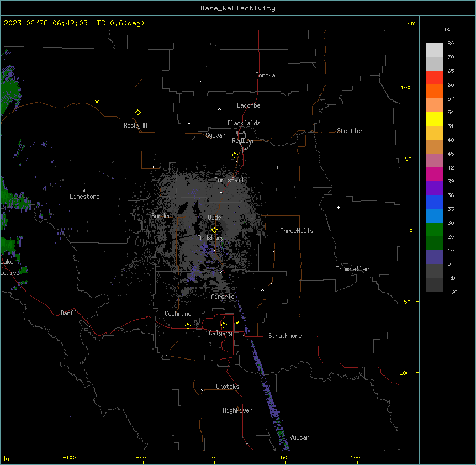Click the yellow diamond marker above Calgary label
The height and width of the screenshot is (465, 476).
(224, 325)
